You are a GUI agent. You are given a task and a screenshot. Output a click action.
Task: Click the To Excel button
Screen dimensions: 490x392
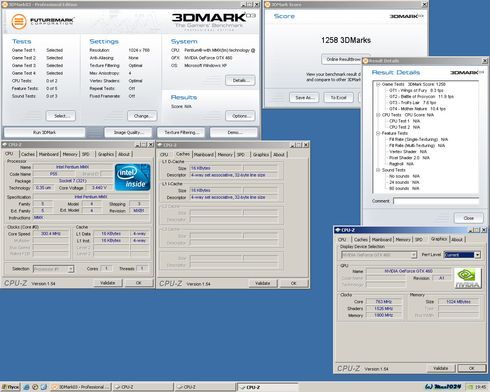point(338,98)
